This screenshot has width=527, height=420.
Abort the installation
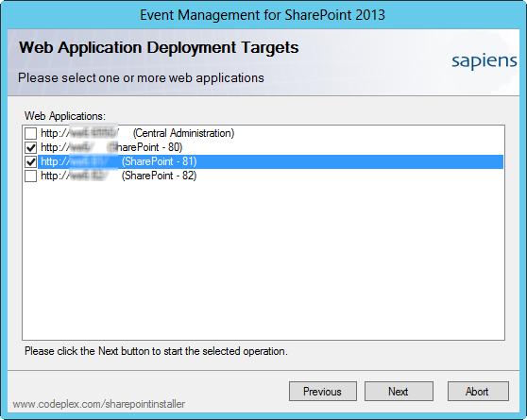coord(478,391)
